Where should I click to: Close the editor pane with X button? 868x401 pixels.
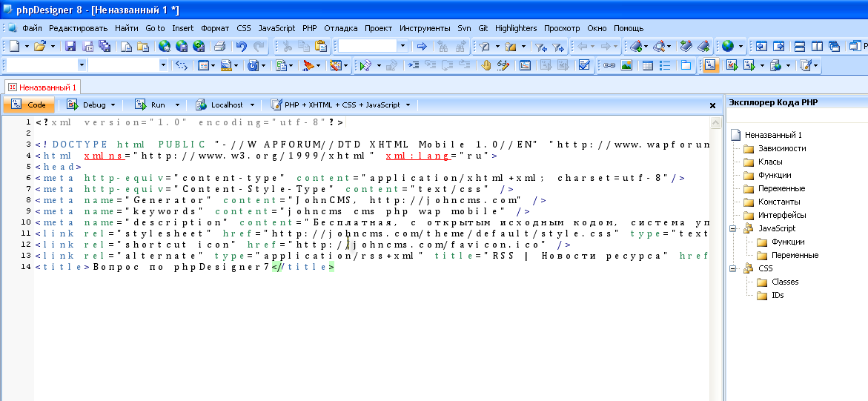click(x=713, y=106)
